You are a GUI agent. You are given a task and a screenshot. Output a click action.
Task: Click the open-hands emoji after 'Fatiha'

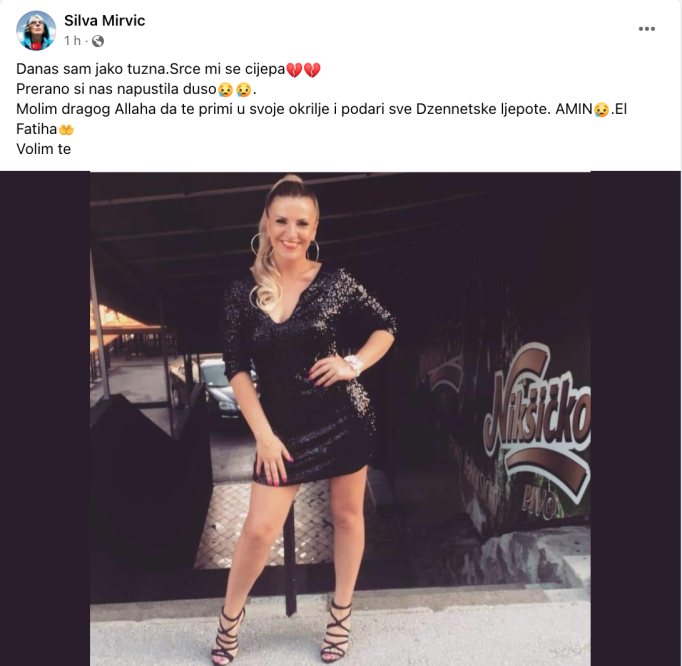pyautogui.click(x=66, y=130)
